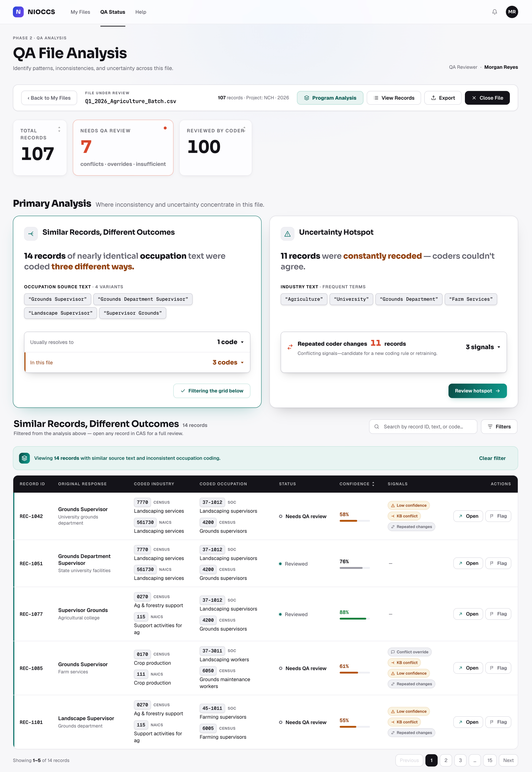
Task: Select the QA Status tab
Action: coord(113,12)
